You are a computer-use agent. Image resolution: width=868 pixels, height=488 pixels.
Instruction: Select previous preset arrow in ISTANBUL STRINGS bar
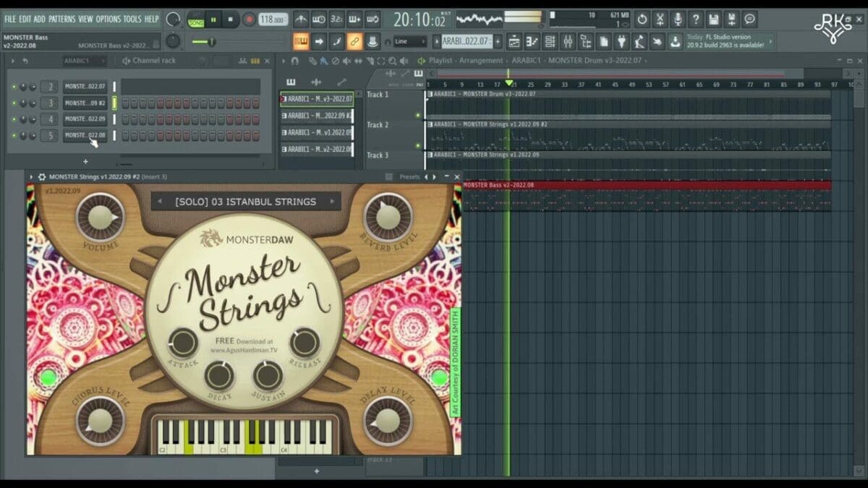pos(158,202)
